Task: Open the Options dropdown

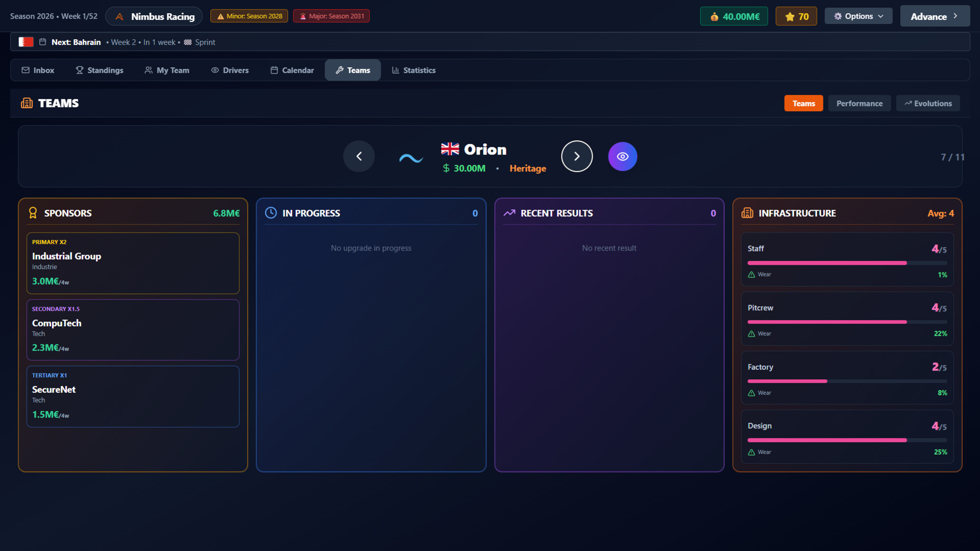Action: click(x=858, y=16)
